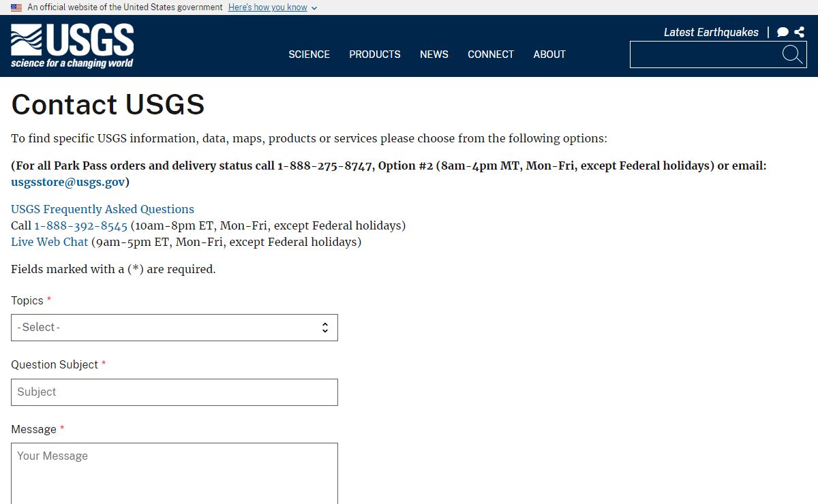818x504 pixels.
Task: Open the Topics select dropdown
Action: (x=175, y=328)
